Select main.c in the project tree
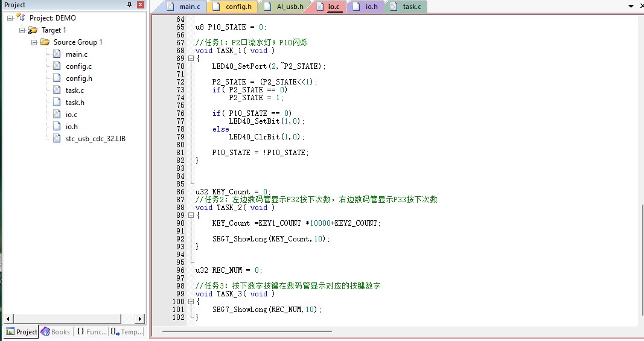644x341 pixels. [77, 54]
